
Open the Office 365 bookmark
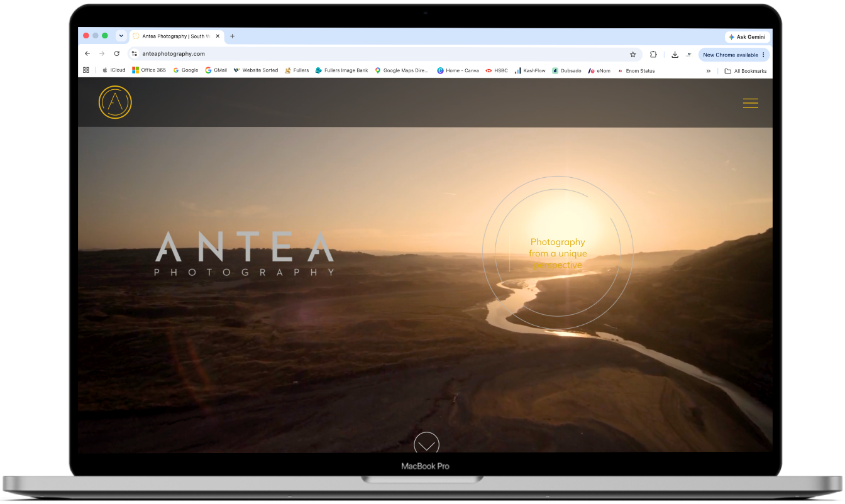(x=149, y=70)
